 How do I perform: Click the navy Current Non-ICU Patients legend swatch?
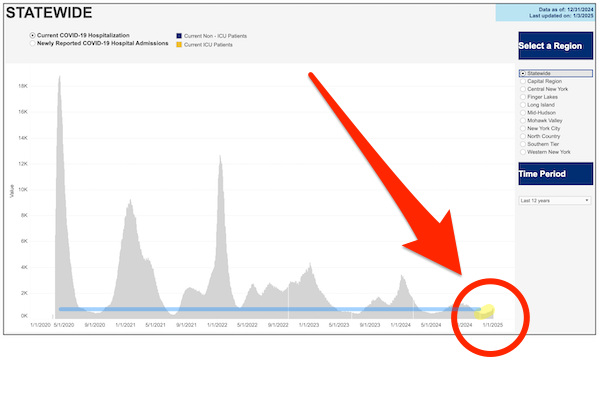179,36
